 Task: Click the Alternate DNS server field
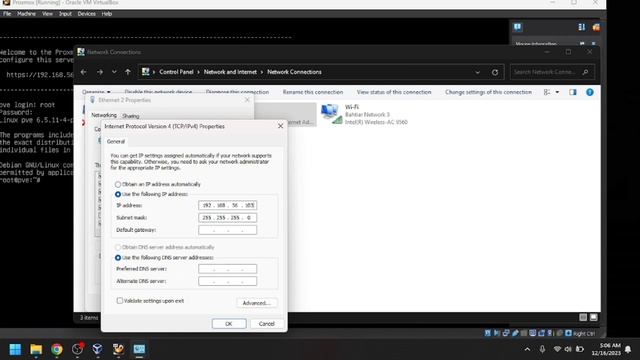click(227, 281)
